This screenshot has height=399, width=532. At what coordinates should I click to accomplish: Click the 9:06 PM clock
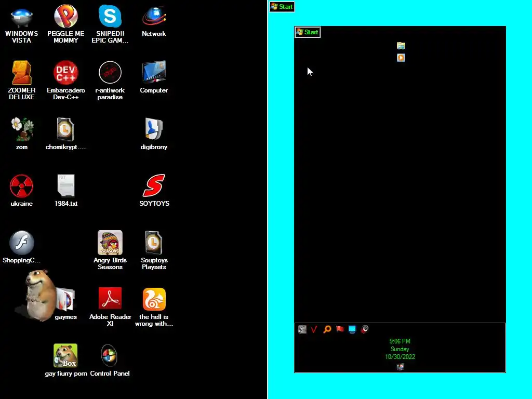(400, 341)
